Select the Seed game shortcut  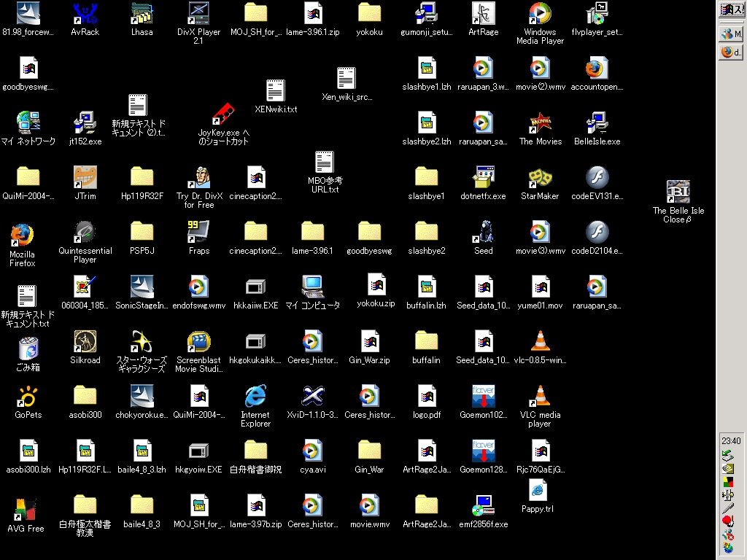(483, 238)
